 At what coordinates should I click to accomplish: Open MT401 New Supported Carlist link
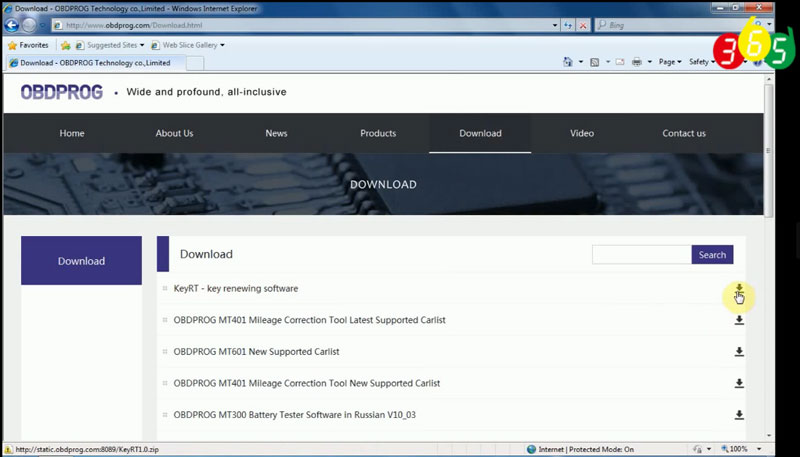tap(307, 384)
